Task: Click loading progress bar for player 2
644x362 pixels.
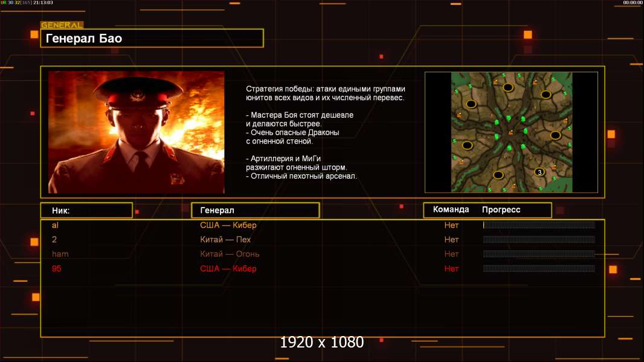Action: [x=539, y=240]
